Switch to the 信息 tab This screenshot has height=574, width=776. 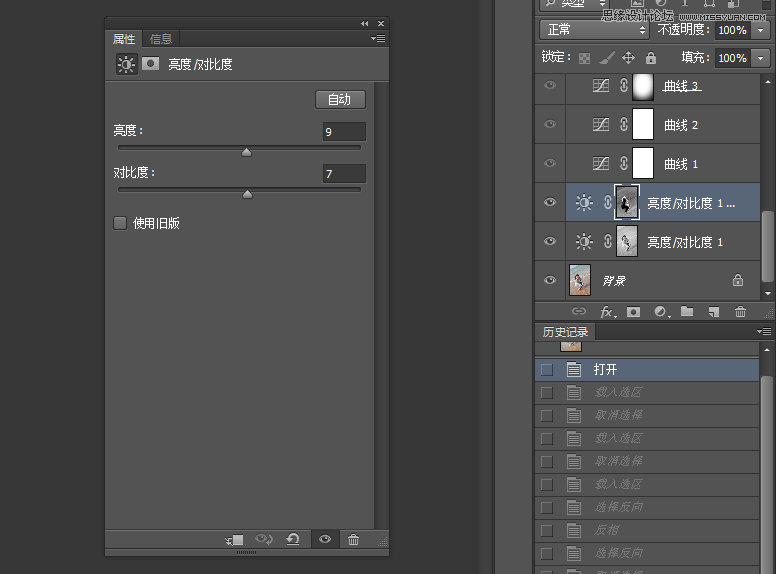coord(161,39)
